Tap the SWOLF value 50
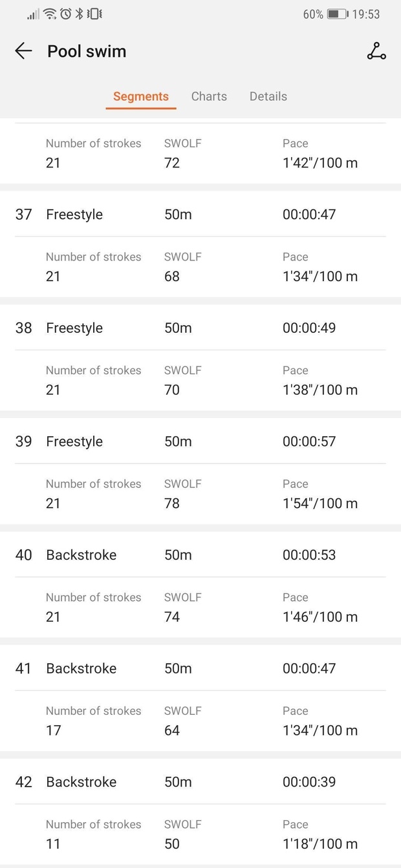This screenshot has height=868, width=401. pos(172,844)
